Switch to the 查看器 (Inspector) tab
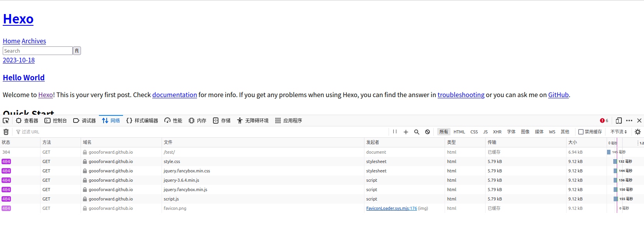 click(x=27, y=121)
